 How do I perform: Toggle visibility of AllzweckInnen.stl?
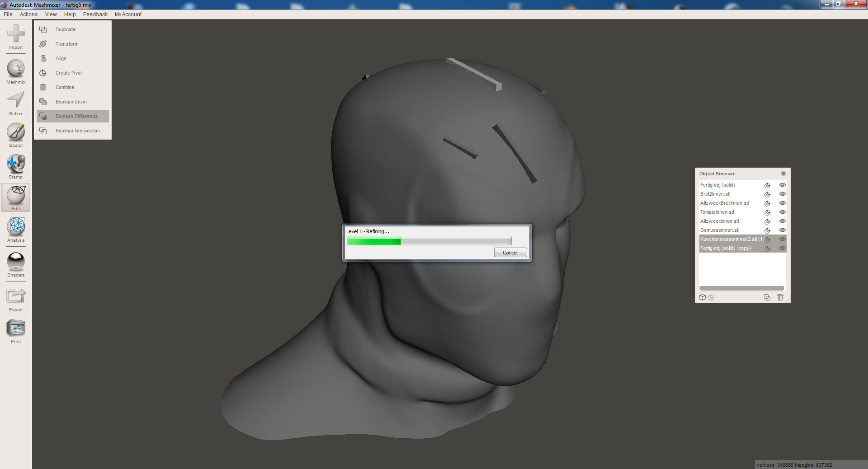[783, 221]
